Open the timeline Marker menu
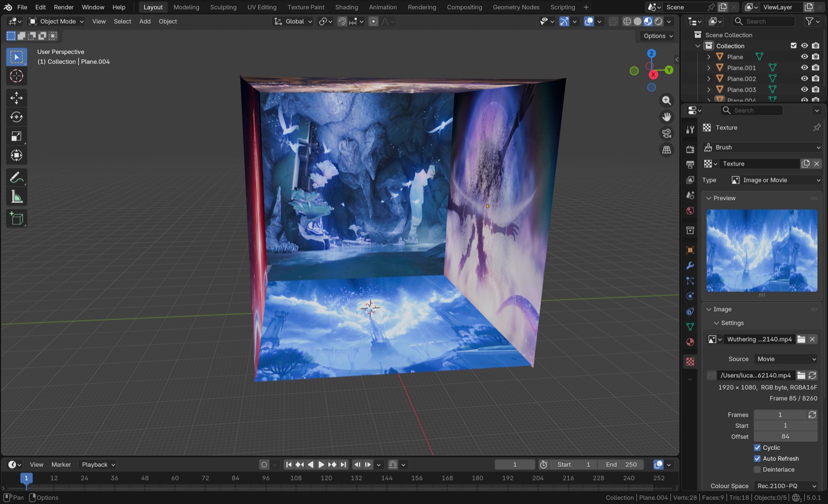828x504 pixels. click(x=61, y=465)
